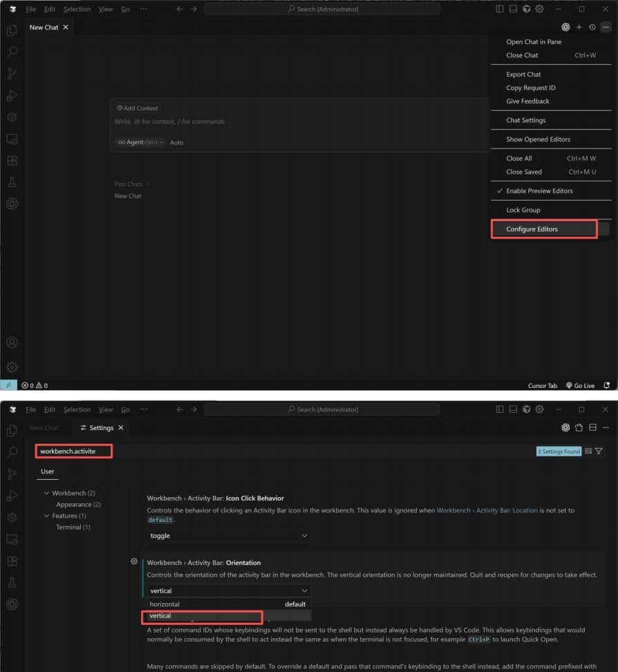Open the Manage gear at bottom of activity bar
The width and height of the screenshot is (618, 672).
10,367
